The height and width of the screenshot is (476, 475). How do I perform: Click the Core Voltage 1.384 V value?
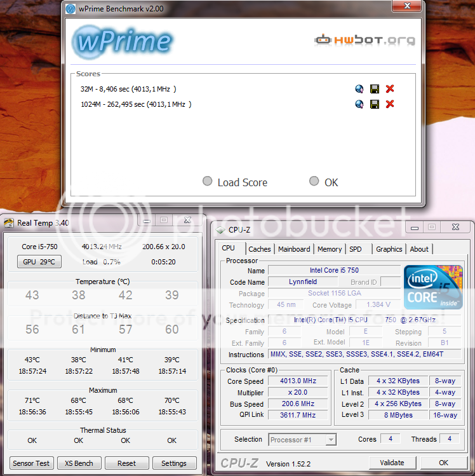tap(378, 304)
